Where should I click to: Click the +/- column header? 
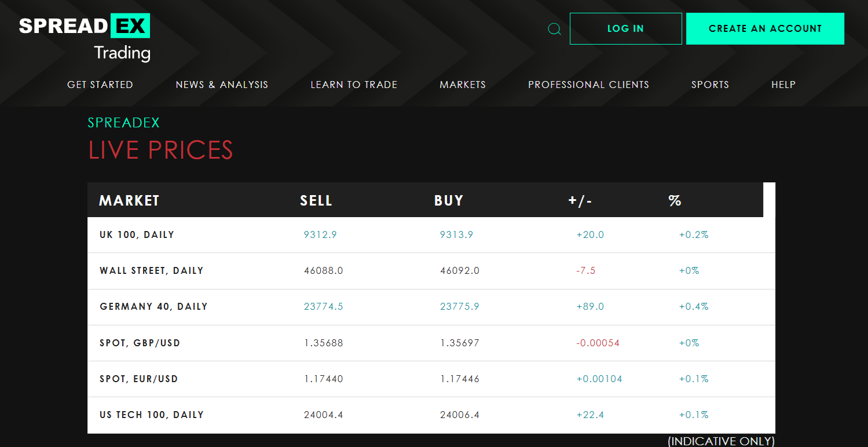click(x=580, y=201)
